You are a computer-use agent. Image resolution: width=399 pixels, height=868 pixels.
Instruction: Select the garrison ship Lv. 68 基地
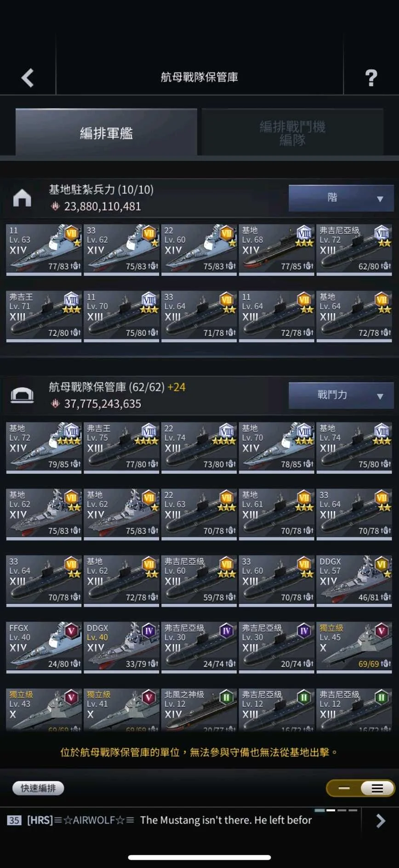277,250
